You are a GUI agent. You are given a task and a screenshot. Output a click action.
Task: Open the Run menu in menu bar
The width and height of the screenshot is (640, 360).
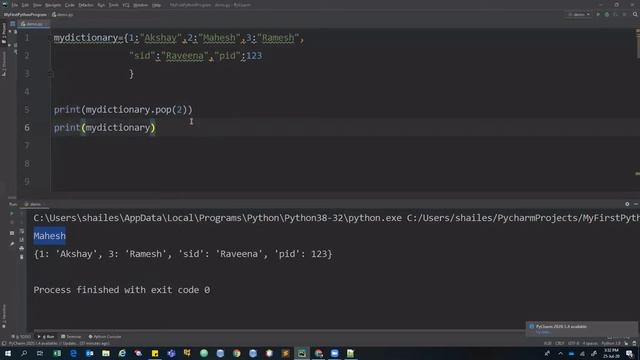point(101,5)
